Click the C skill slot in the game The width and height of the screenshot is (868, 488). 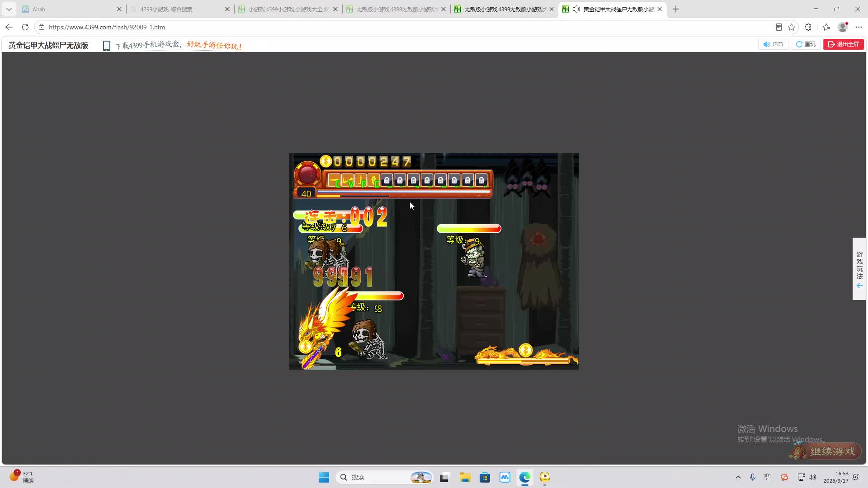(x=335, y=181)
